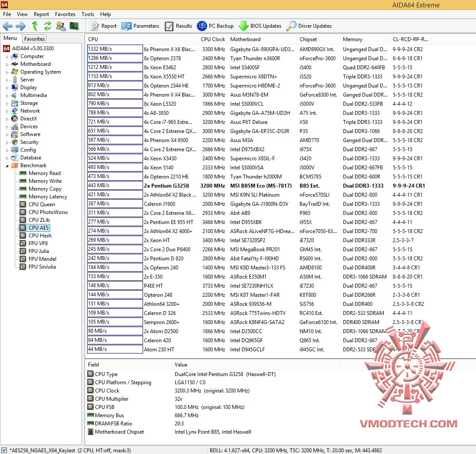Open the FPU Julia benchmark

click(39, 251)
